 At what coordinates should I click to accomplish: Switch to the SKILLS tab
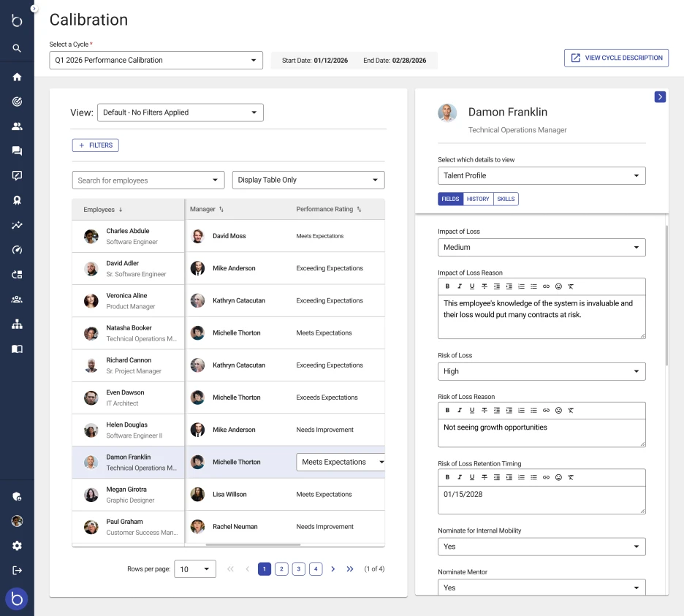[x=506, y=199]
